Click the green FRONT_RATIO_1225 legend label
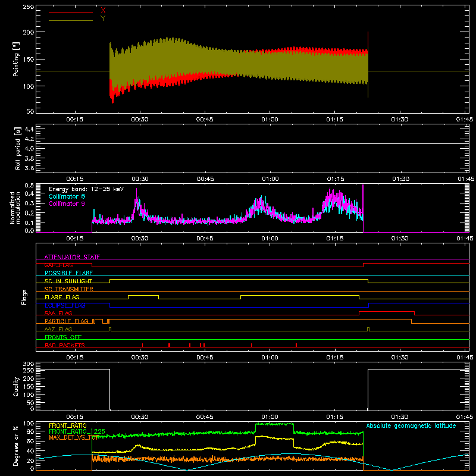 (x=77, y=431)
